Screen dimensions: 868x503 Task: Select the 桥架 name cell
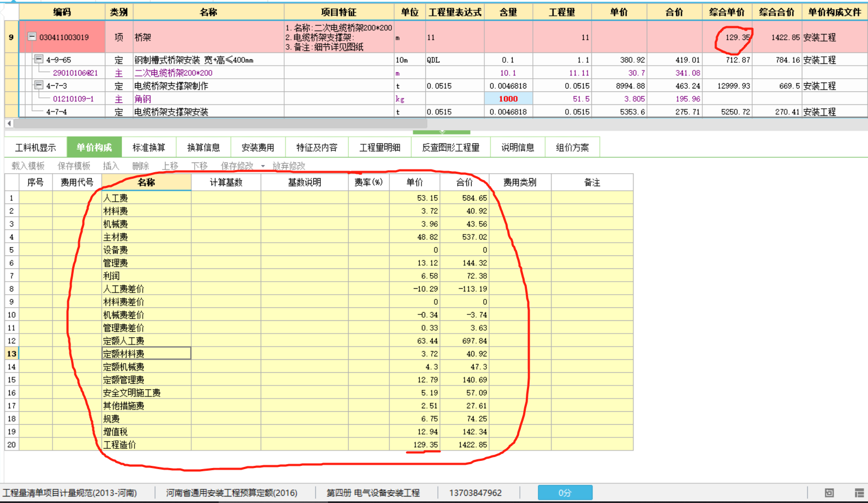click(208, 37)
